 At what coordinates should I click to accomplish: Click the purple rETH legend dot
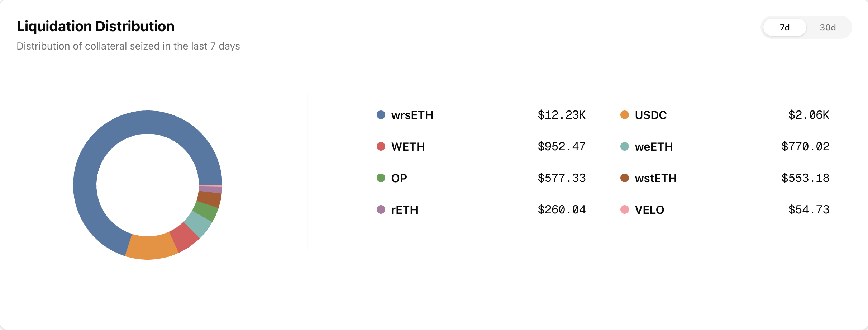tap(381, 209)
